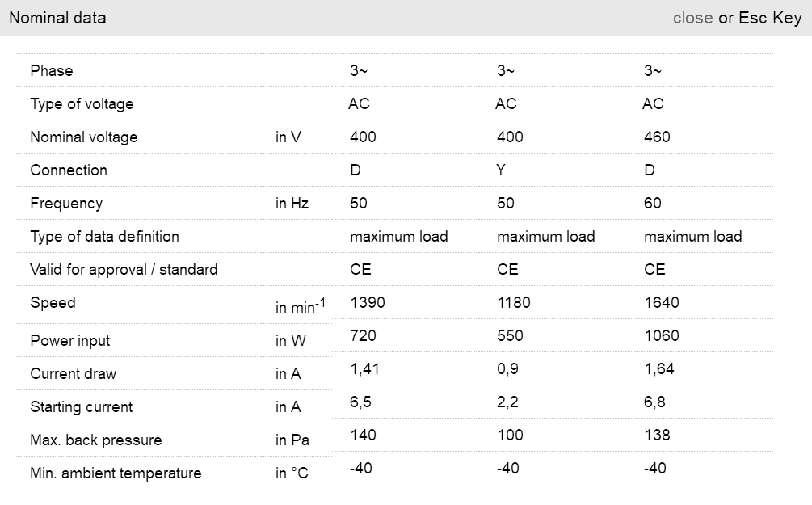Select the Nominal voltage row label
The image size is (812, 505).
pos(84,137)
